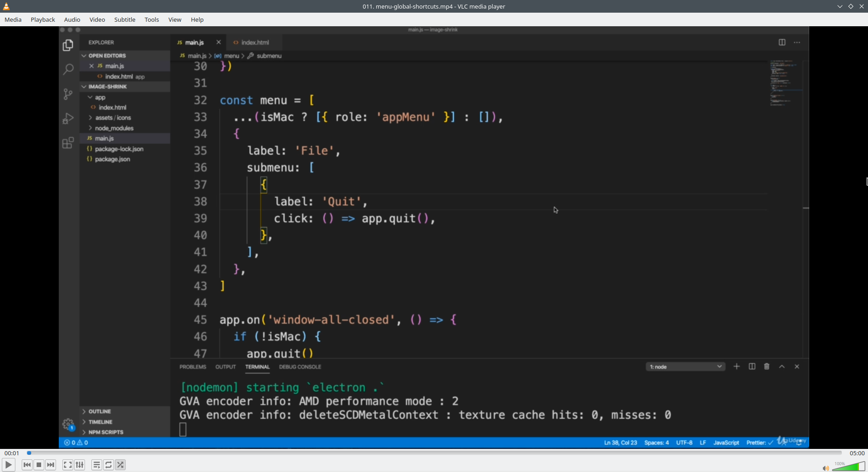Open the Explorer view icon
The image size is (868, 472).
[x=68, y=45]
